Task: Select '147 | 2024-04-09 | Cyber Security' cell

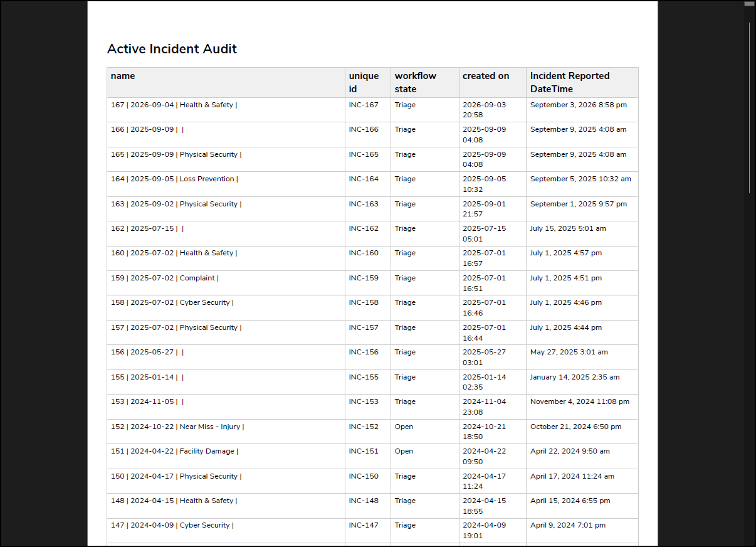Action: 226,531
